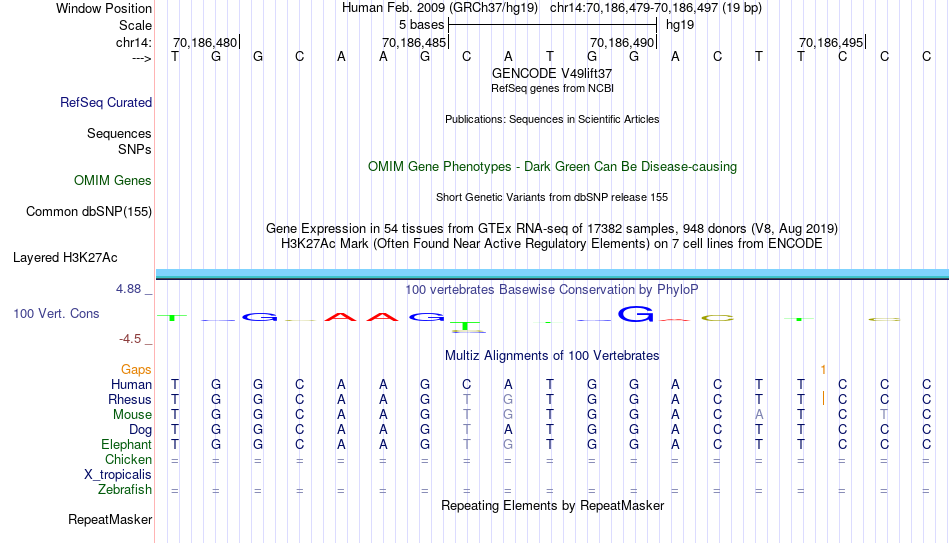This screenshot has height=543, width=950.
Task: Click the 5 bases scale bar line
Action: [x=553, y=25]
